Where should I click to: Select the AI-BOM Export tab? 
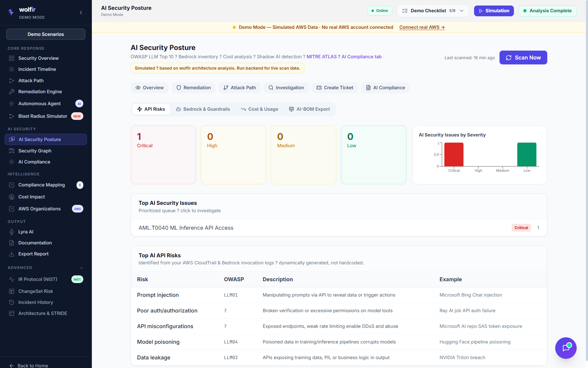pyautogui.click(x=309, y=109)
